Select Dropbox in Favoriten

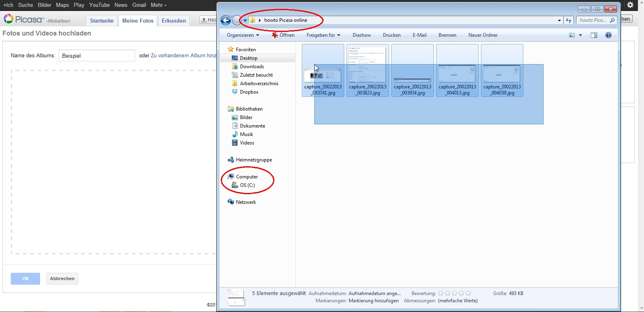(249, 92)
